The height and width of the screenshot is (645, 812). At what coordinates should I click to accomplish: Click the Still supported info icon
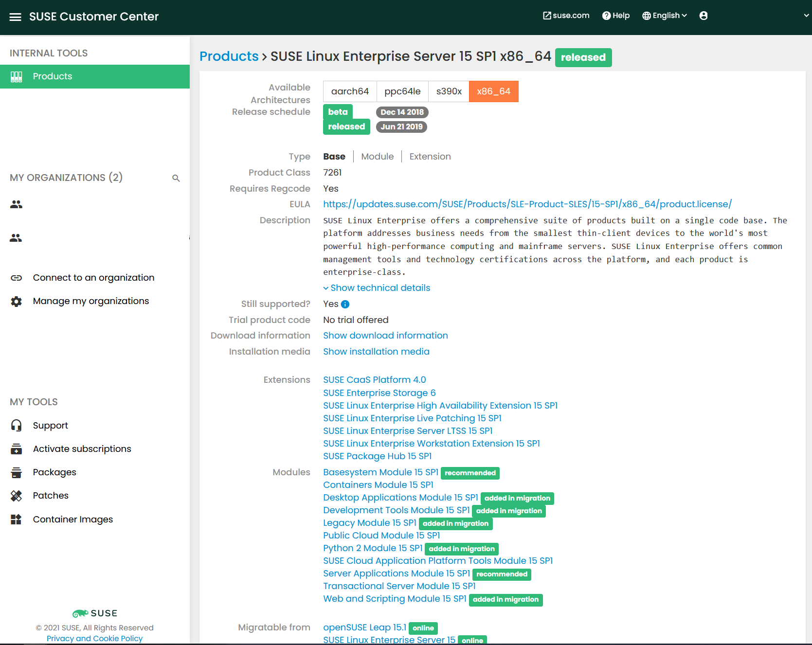[345, 305]
